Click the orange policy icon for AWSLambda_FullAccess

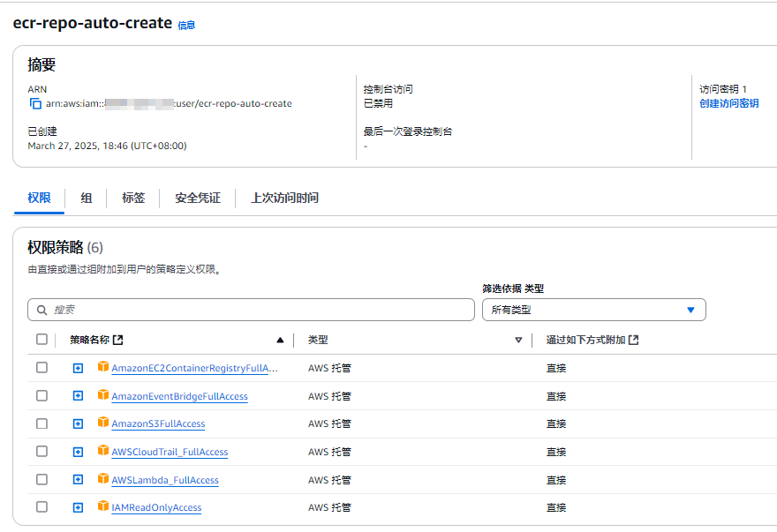pos(103,478)
